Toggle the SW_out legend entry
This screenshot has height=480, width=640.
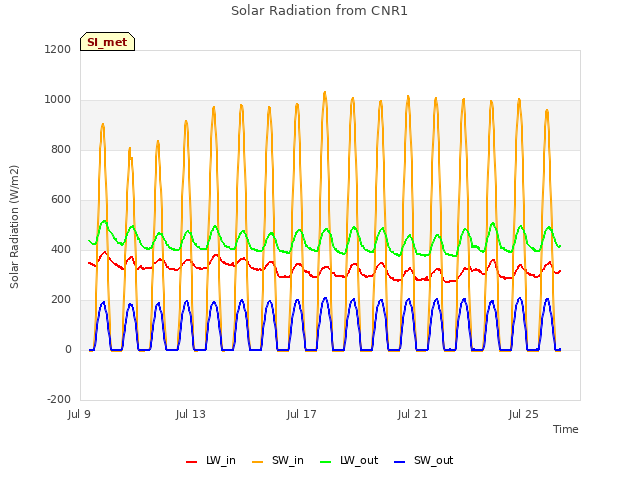click(424, 460)
